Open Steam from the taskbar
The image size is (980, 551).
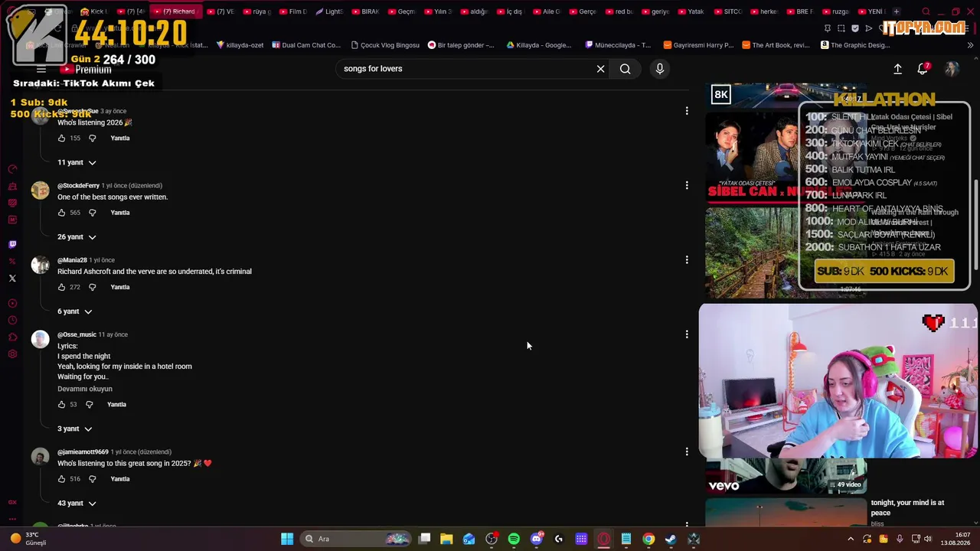pyautogui.click(x=671, y=539)
